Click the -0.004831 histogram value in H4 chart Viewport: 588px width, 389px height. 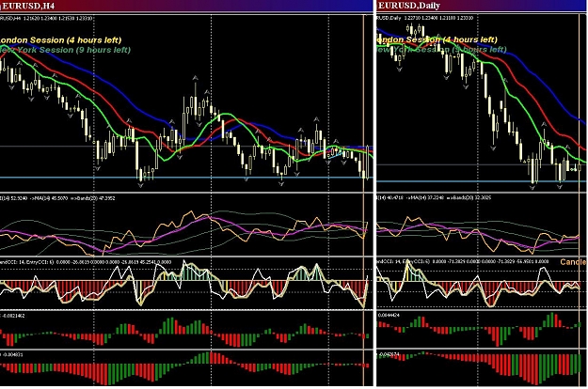point(11,354)
